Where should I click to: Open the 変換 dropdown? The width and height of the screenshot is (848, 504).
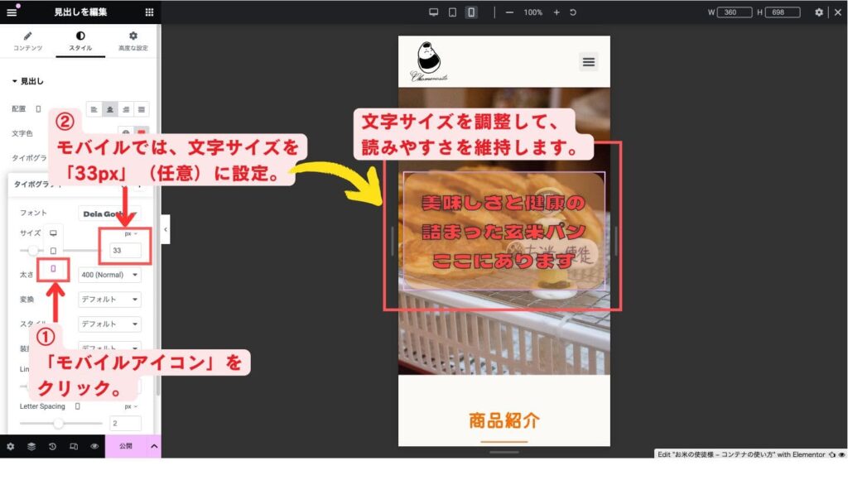coord(109,300)
